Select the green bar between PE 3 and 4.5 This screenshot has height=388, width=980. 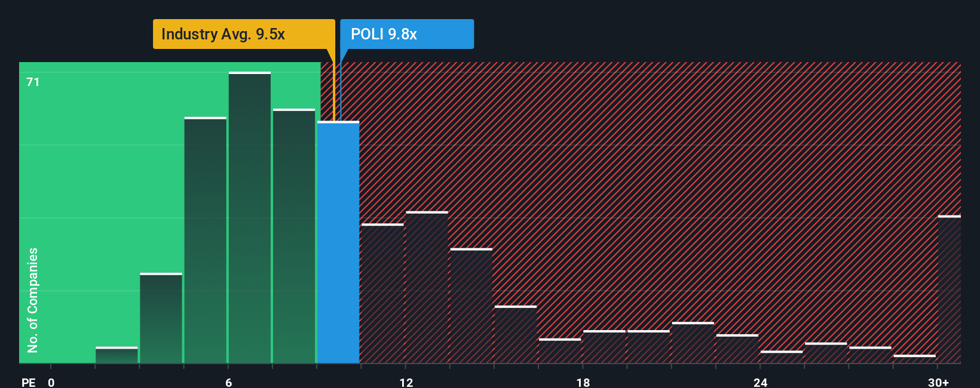tap(161, 318)
